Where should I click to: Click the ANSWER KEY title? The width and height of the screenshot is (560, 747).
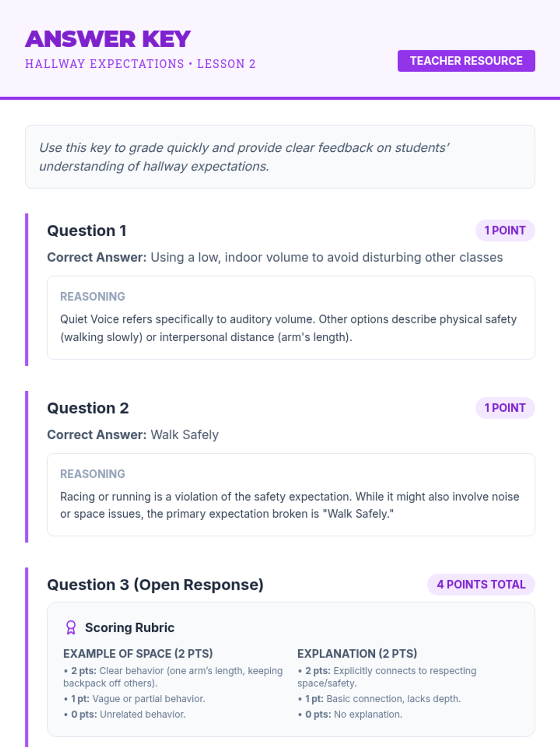(108, 39)
